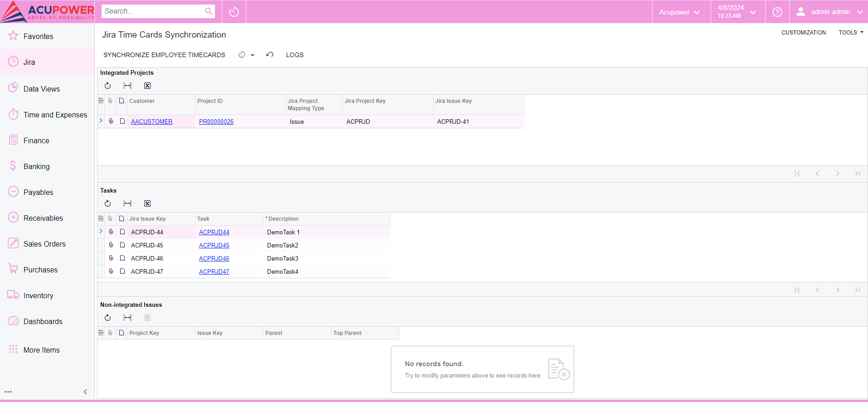Open LOGS
This screenshot has height=402, width=868.
coord(295,55)
